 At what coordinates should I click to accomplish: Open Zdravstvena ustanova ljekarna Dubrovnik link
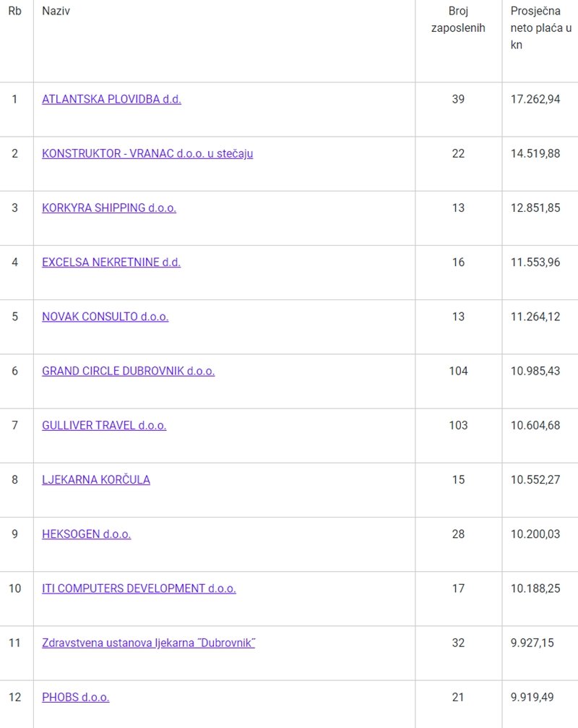(x=148, y=643)
